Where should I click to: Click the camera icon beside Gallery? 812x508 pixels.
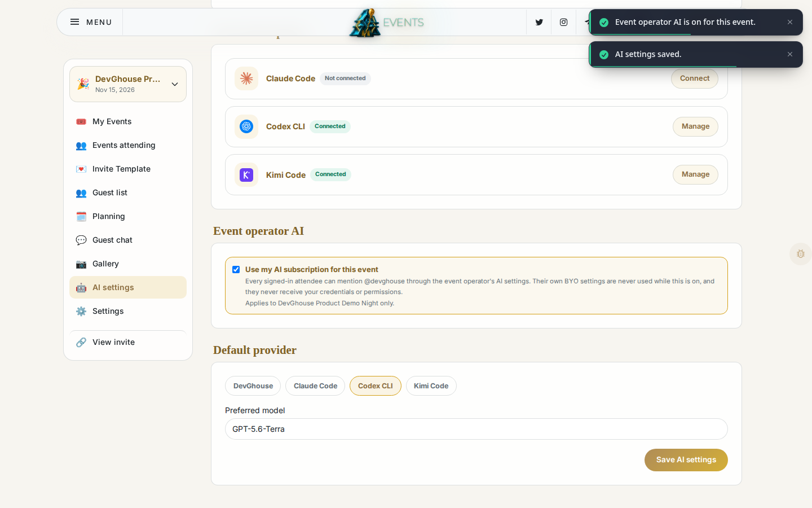coord(81,264)
